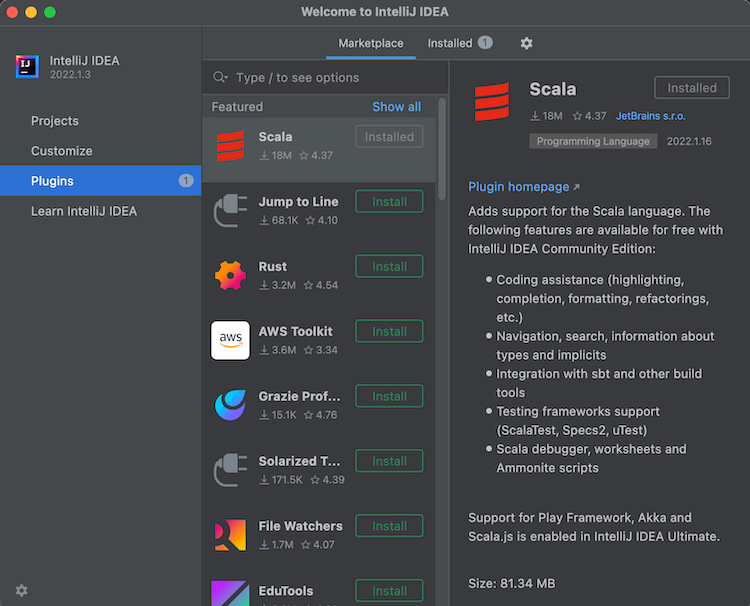Click the Programming Language tag
Image resolution: width=750 pixels, height=606 pixels.
[x=593, y=142]
